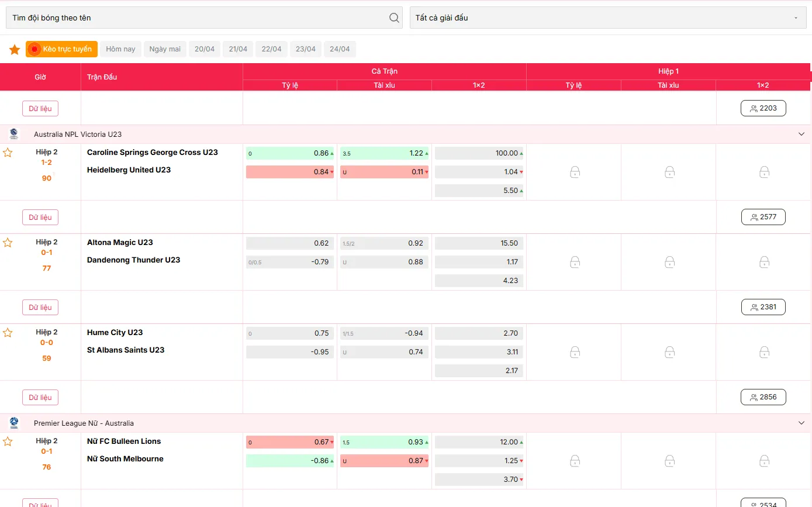
Task: Collapse the Australia NPL Victoria U23 league
Action: 801,134
